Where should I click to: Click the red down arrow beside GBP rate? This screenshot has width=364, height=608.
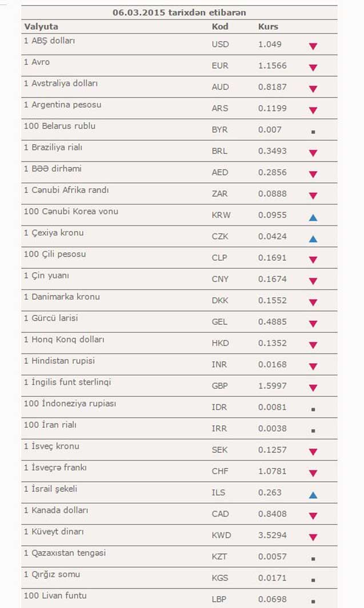(x=313, y=388)
